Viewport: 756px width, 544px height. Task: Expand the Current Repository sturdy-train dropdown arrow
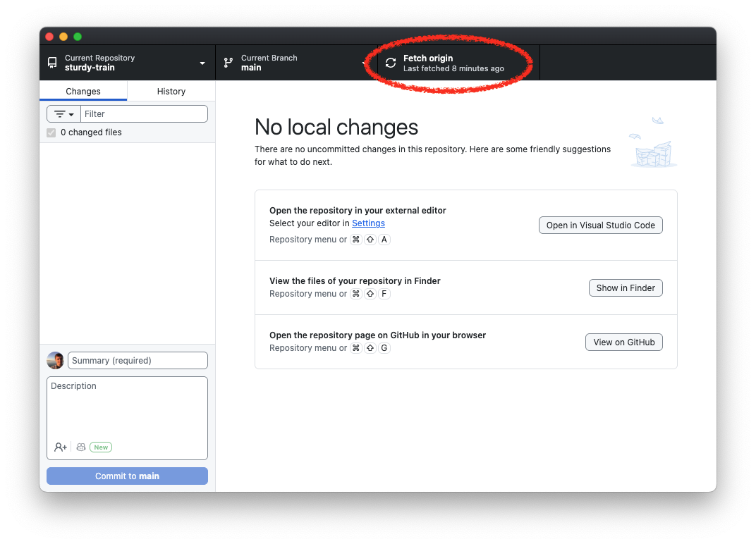tap(202, 63)
